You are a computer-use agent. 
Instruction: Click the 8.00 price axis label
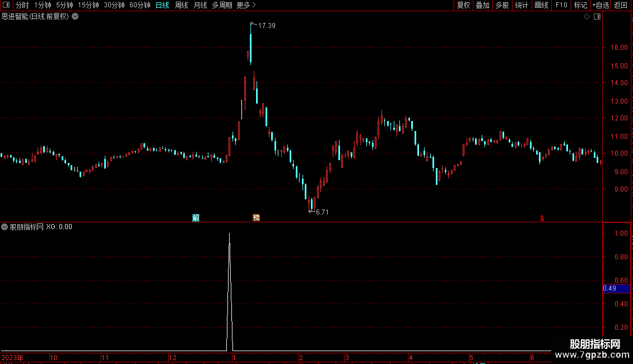coord(621,189)
